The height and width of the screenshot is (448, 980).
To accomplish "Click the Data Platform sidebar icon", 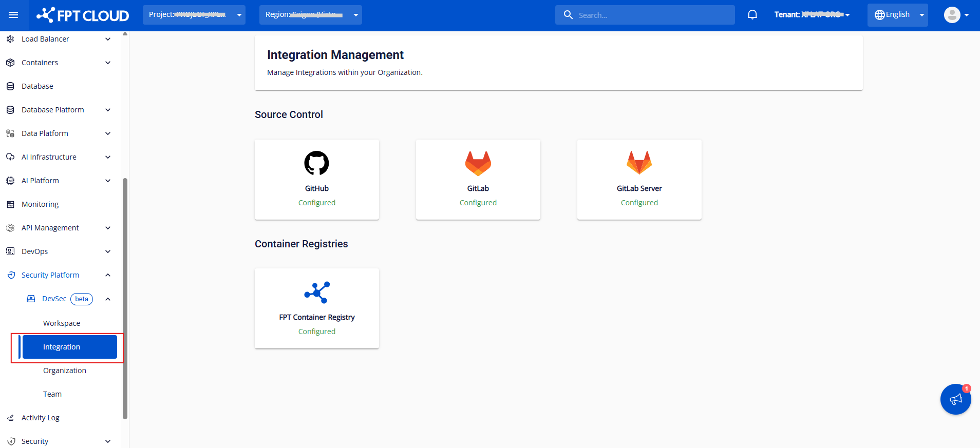I will [x=10, y=133].
